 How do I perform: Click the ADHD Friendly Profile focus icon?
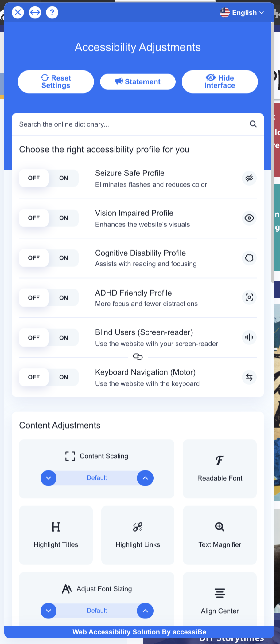(249, 297)
